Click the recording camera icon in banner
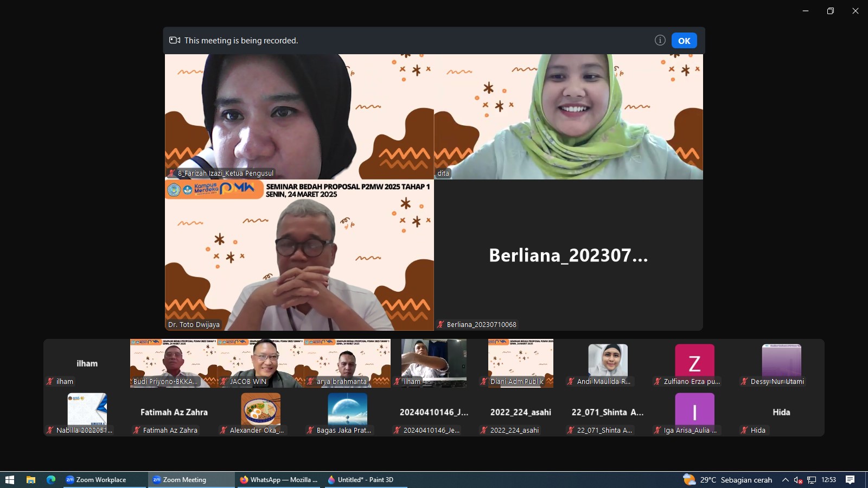 click(x=175, y=40)
